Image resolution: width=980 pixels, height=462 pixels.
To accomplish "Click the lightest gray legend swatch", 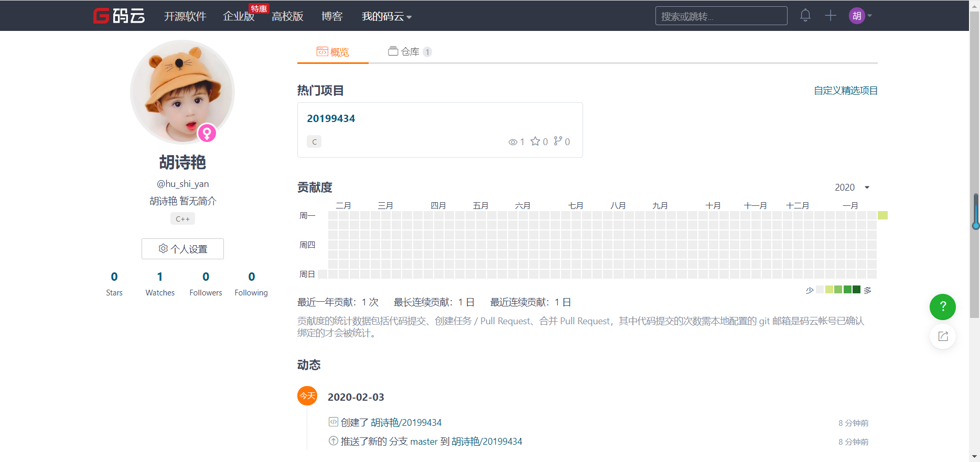I will [x=820, y=290].
